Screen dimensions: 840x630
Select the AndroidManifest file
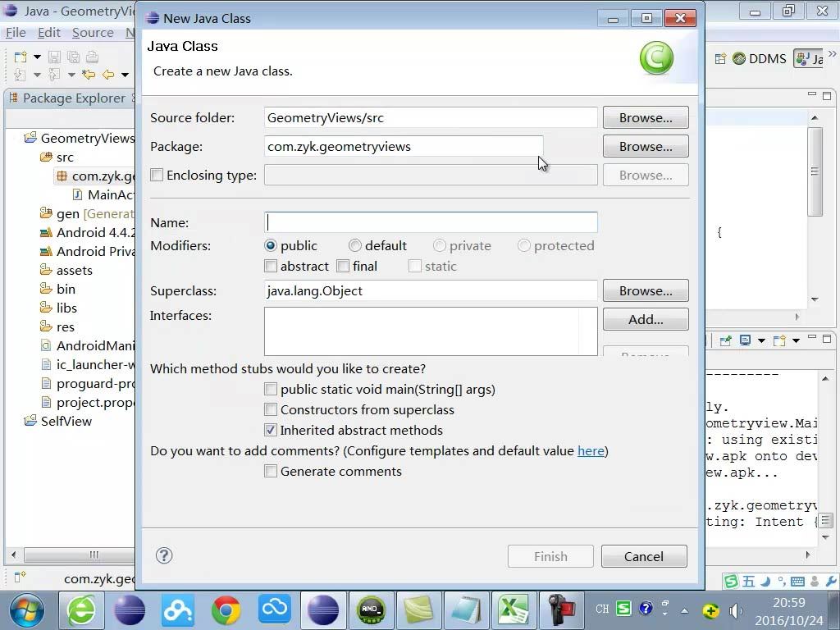pyautogui.click(x=88, y=346)
